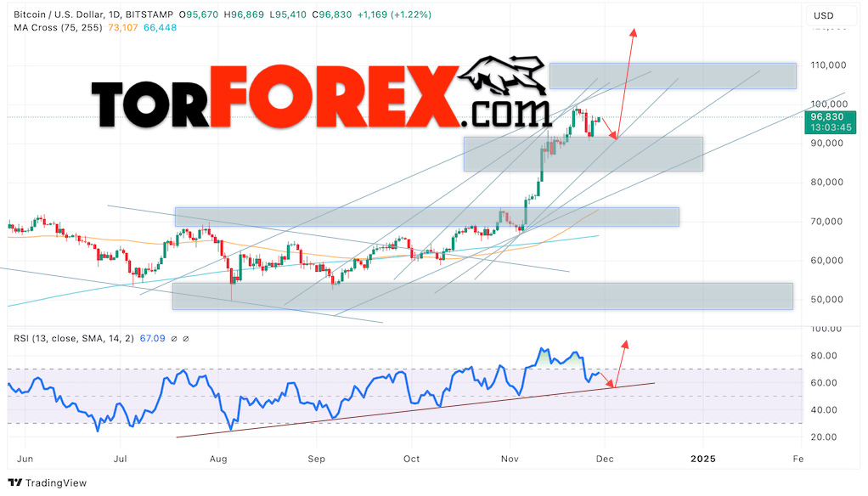Click the Sep label on time axis
This screenshot has height=496, width=868.
point(316,459)
